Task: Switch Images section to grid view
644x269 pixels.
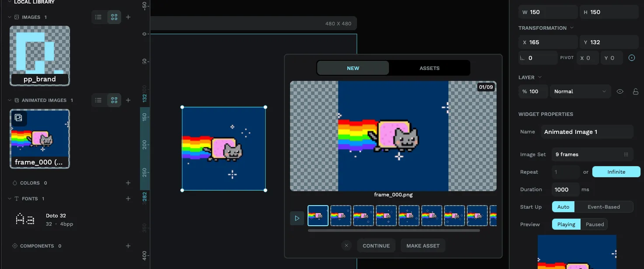Action: pos(114,17)
